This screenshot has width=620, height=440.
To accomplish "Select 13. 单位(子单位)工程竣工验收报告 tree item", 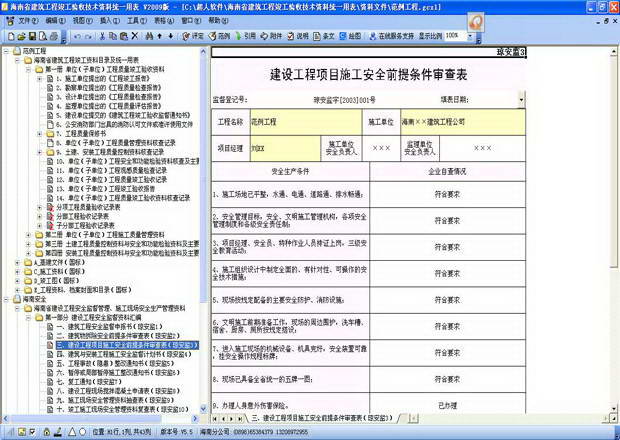I will pyautogui.click(x=106, y=189).
